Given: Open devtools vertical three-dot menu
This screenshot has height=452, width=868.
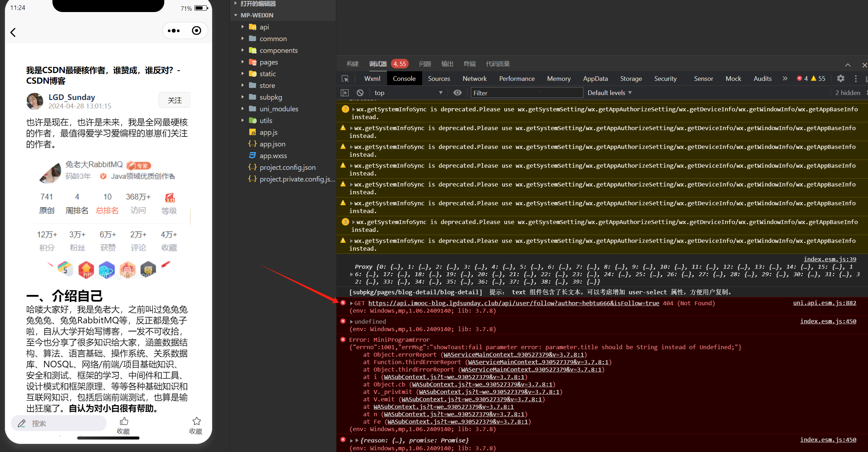Looking at the screenshot, I should click(856, 79).
